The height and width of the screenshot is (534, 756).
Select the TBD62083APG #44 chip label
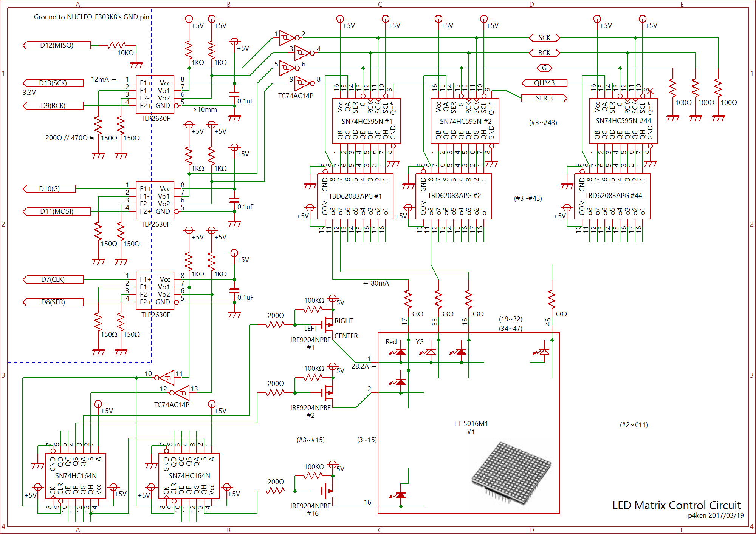613,196
